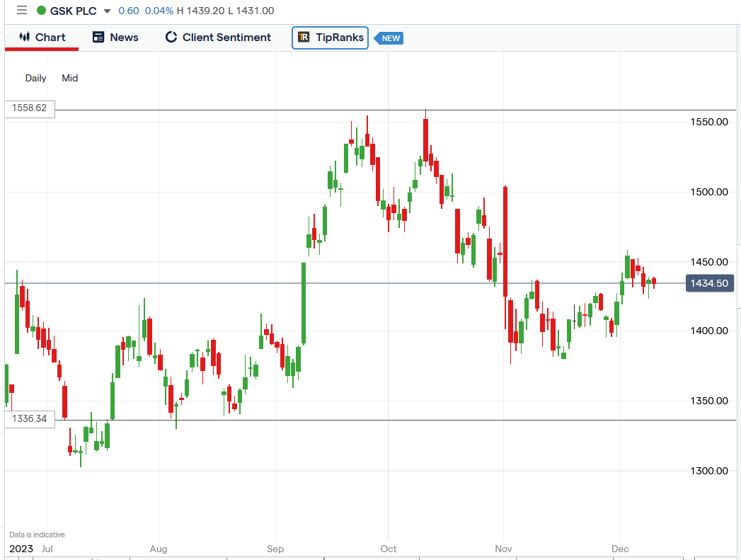Click the News calendar icon
The width and height of the screenshot is (741, 560).
pyautogui.click(x=98, y=37)
